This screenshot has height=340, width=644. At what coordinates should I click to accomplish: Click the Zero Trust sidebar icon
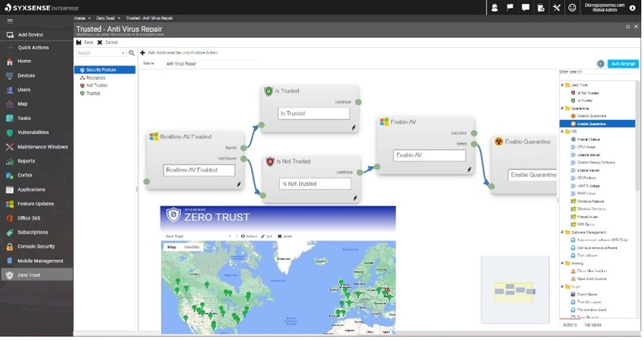[x=9, y=276]
